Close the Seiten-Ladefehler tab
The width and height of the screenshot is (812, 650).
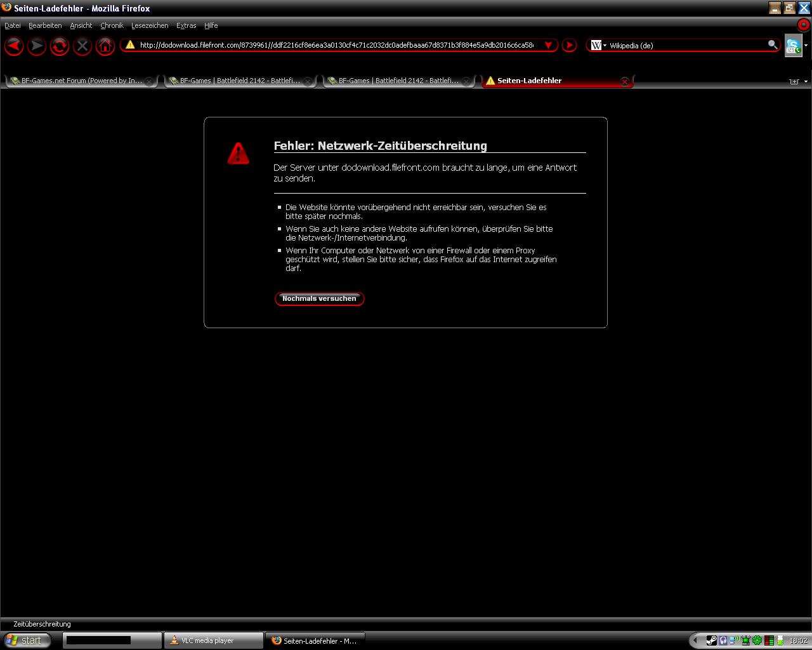coord(625,81)
